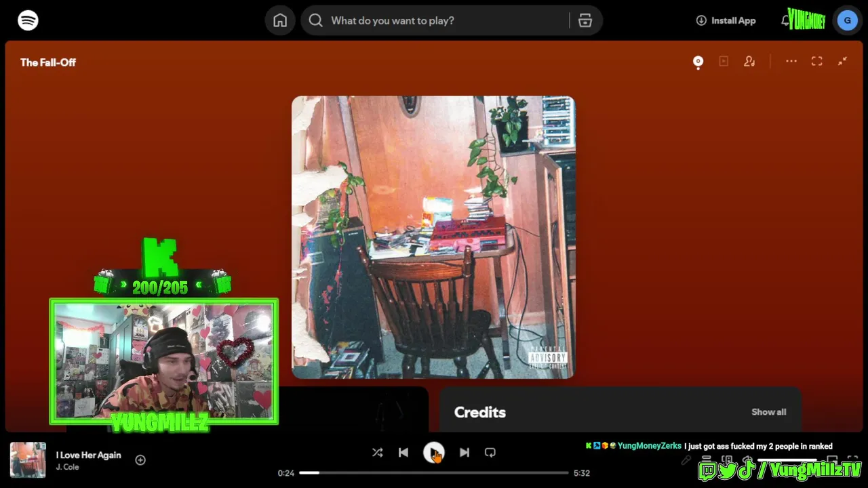Screen dimensions: 868x488
Task: Click the play/pause button
Action: [433, 453]
